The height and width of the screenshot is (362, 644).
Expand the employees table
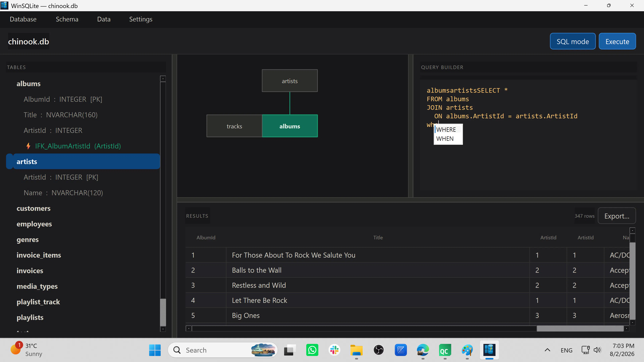click(34, 224)
